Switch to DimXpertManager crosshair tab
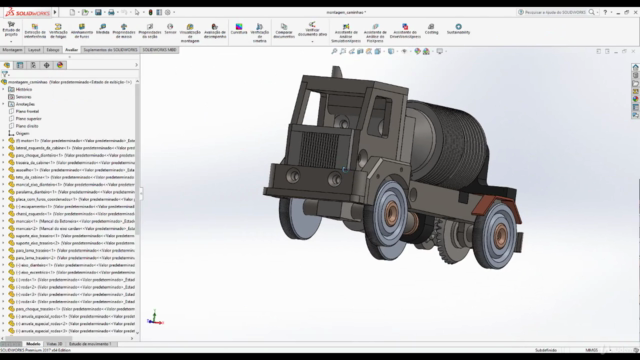 click(x=47, y=65)
